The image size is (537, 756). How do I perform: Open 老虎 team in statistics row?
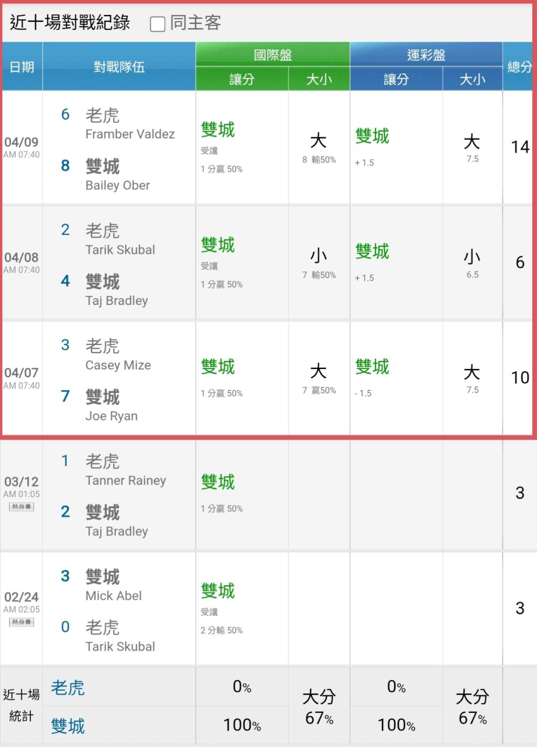(68, 688)
